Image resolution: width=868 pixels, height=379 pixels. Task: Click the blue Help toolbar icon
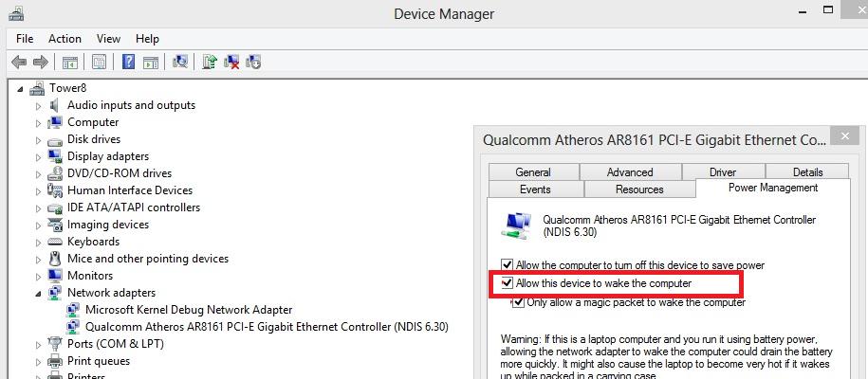tap(128, 63)
